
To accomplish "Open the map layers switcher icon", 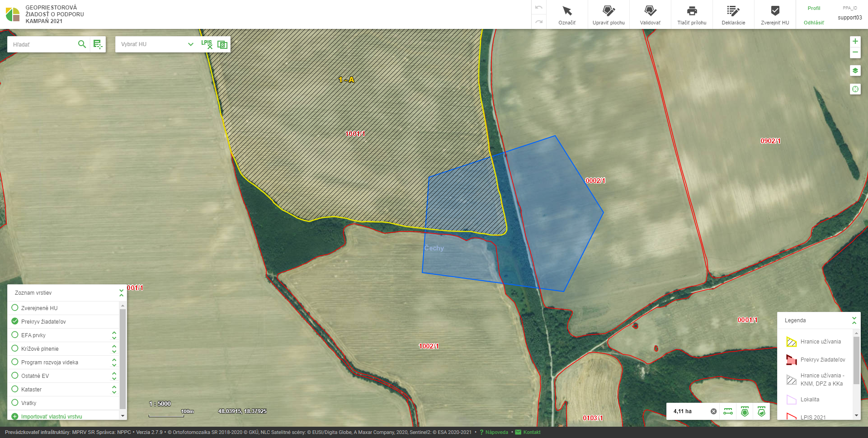I will 855,71.
